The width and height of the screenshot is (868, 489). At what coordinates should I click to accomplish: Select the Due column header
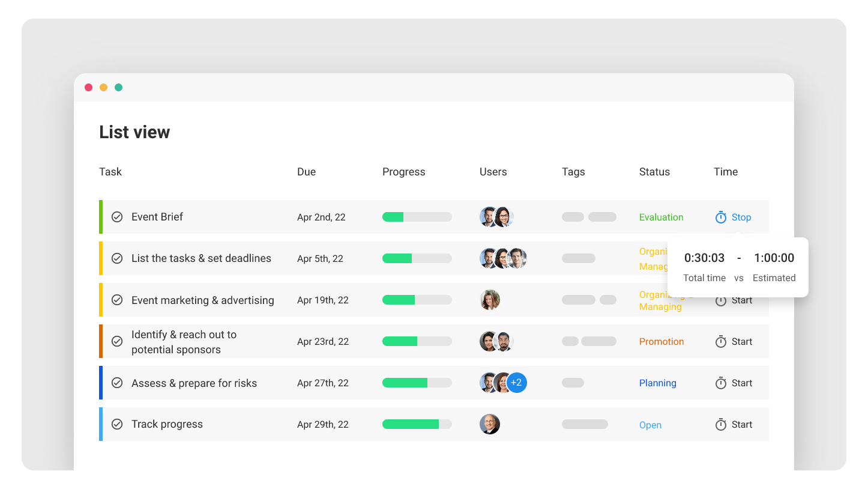[306, 172]
